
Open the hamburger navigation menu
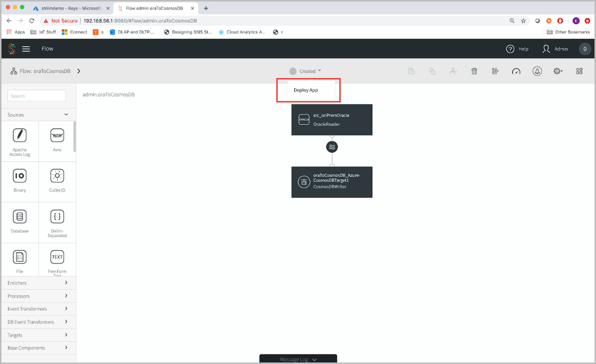click(x=26, y=48)
